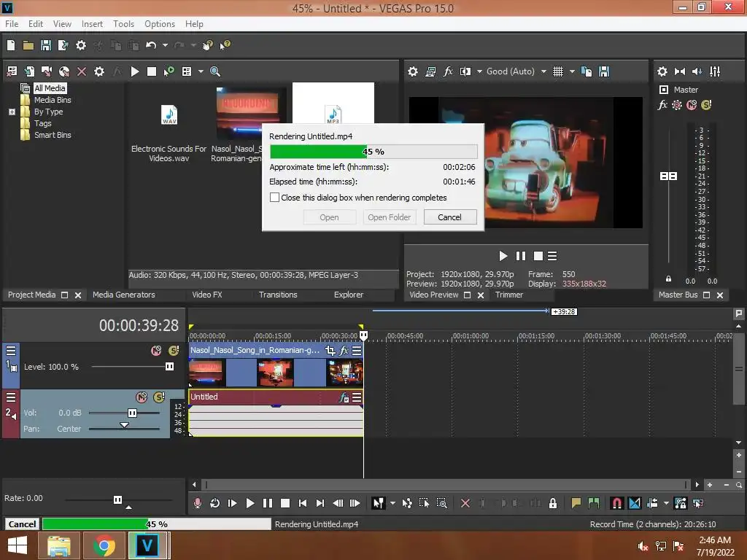Open edit tool dropdown arrow in timeline toolbar

tap(392, 503)
